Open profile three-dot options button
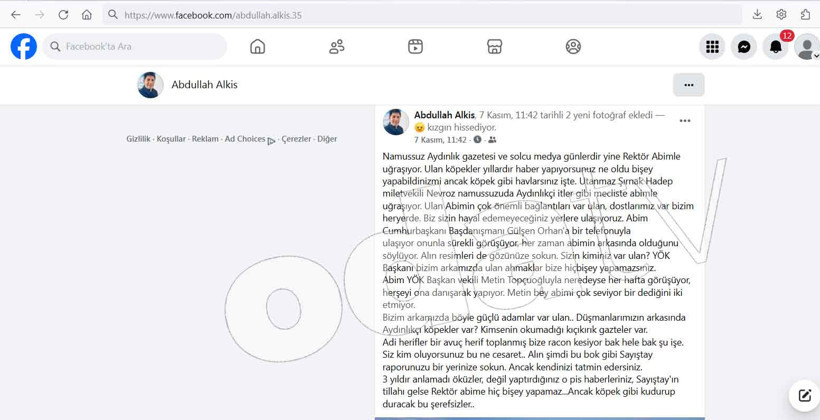This screenshot has width=820, height=420. [688, 85]
